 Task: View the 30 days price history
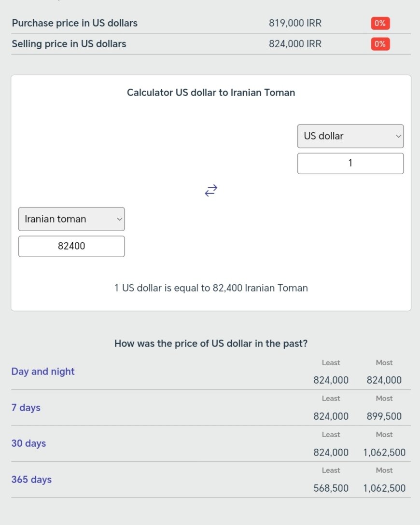coord(28,443)
